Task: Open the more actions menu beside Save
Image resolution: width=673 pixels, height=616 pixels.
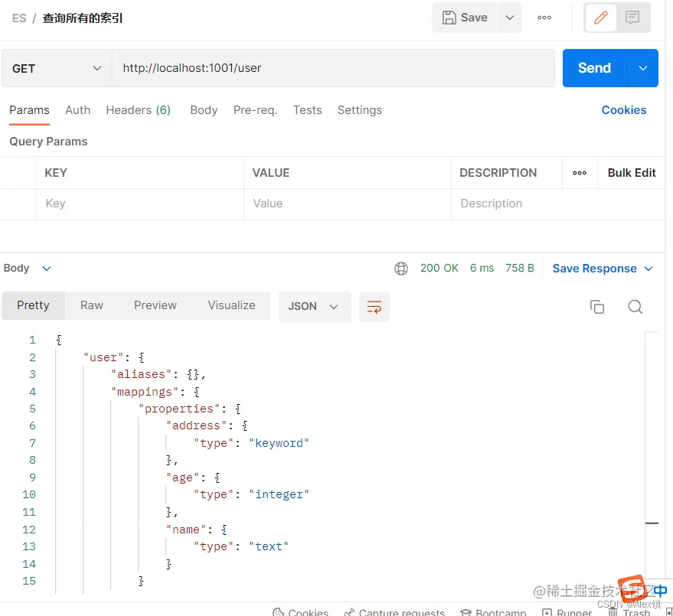Action: coord(544,18)
